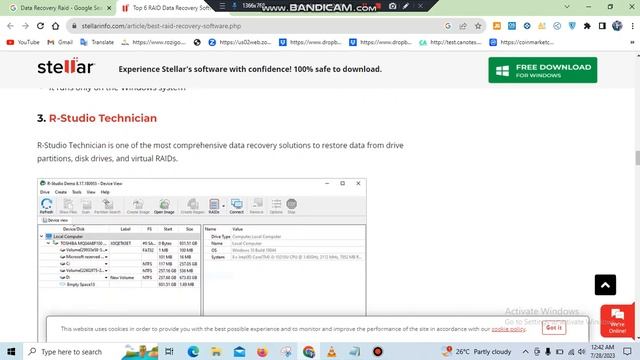Open the test.canotes bookmark
Viewport: 640px width, 360px height.
click(x=451, y=42)
